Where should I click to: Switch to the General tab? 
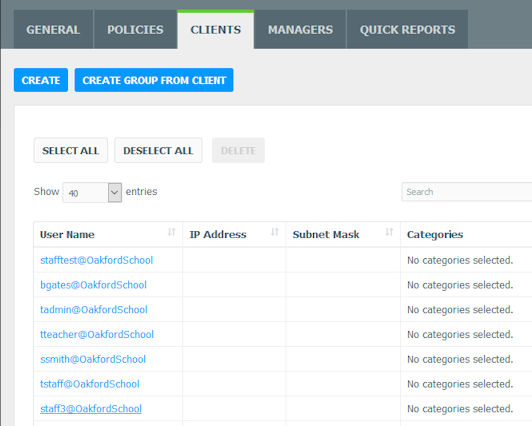click(53, 30)
